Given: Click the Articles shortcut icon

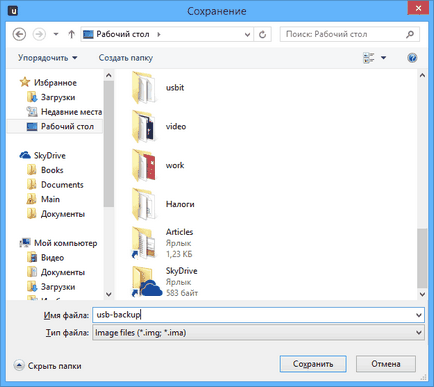Looking at the screenshot, I should pos(144,243).
